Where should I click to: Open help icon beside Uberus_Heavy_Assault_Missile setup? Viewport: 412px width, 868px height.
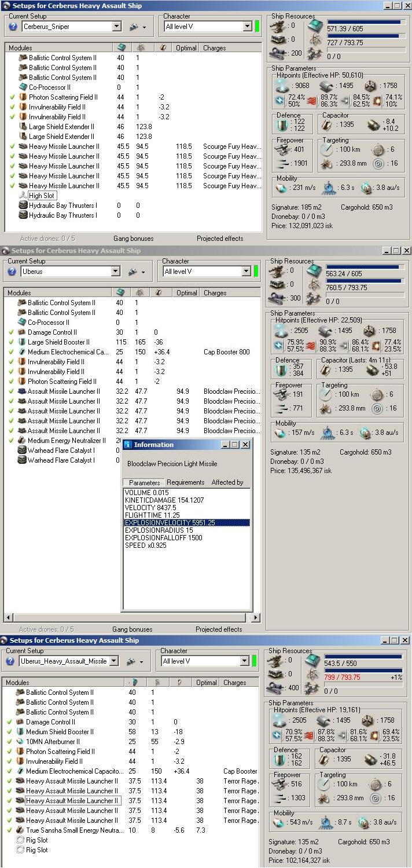(x=10, y=661)
